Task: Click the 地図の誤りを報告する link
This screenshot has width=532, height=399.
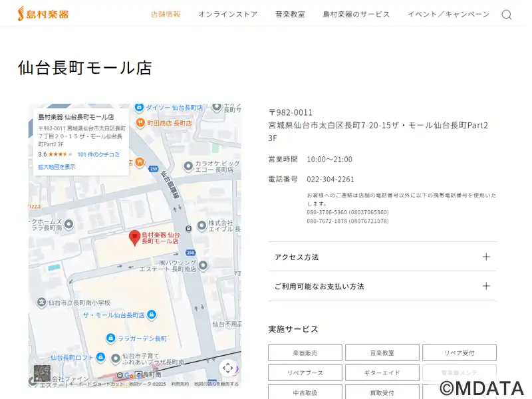Action: tap(215, 384)
